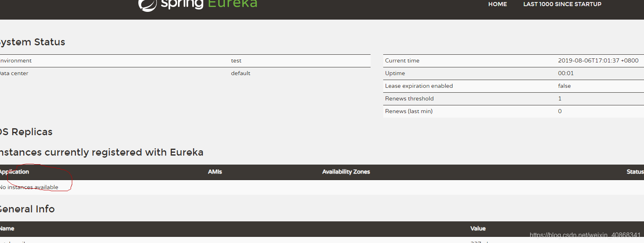Select the DS Replicas heading
This screenshot has width=644, height=243.
pos(26,132)
